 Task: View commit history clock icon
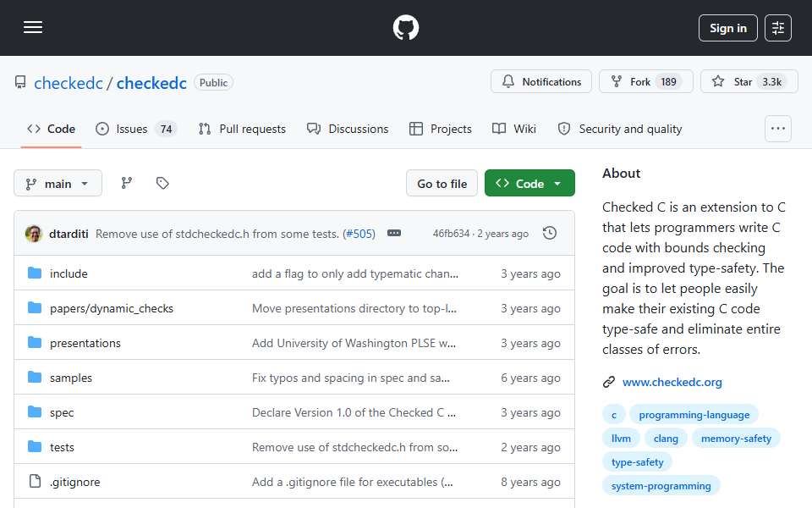[x=550, y=234]
